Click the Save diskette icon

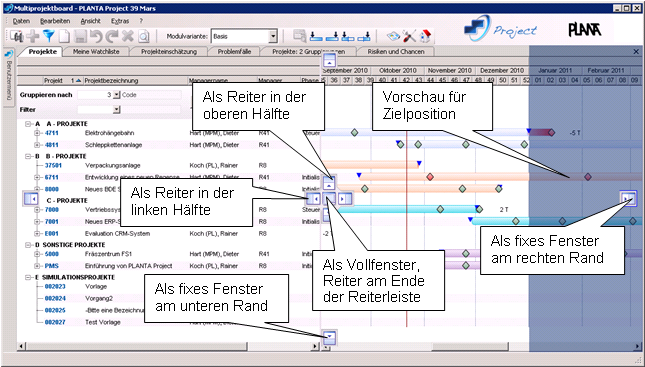(x=80, y=36)
